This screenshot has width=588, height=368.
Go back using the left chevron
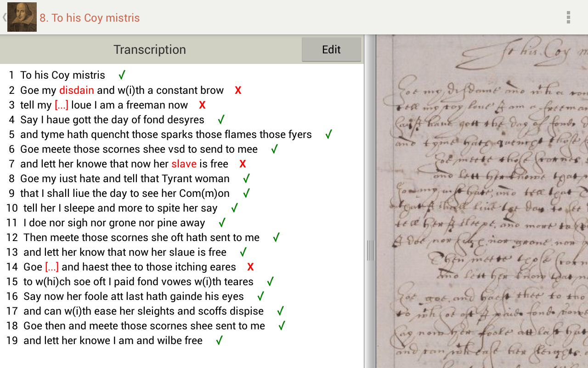[x=4, y=17]
